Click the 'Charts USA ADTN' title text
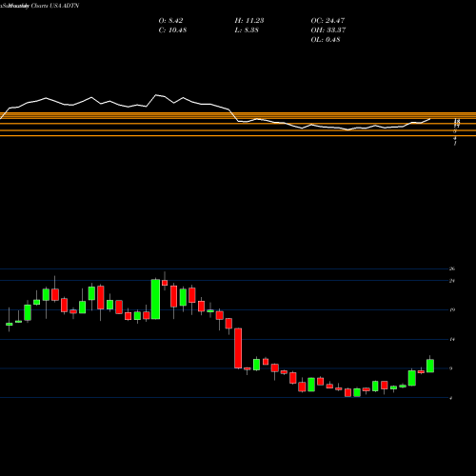This screenshot has height=476, width=476. pos(55,6)
